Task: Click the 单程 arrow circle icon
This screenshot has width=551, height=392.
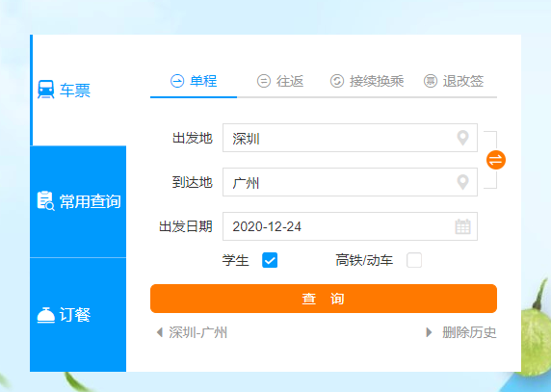Action: click(x=177, y=81)
